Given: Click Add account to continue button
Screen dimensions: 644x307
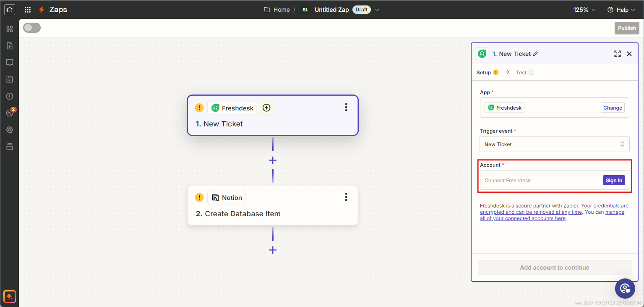Looking at the screenshot, I should [x=555, y=268].
